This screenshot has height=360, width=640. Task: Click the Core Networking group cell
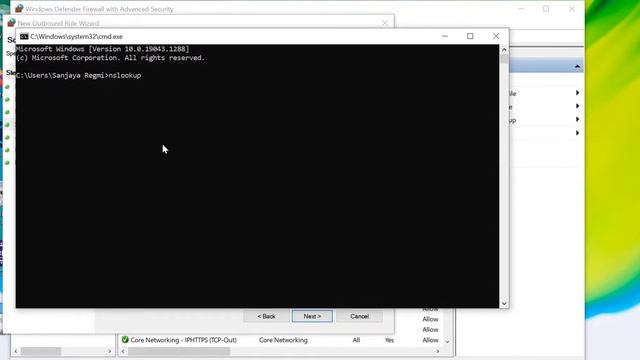[x=283, y=340]
